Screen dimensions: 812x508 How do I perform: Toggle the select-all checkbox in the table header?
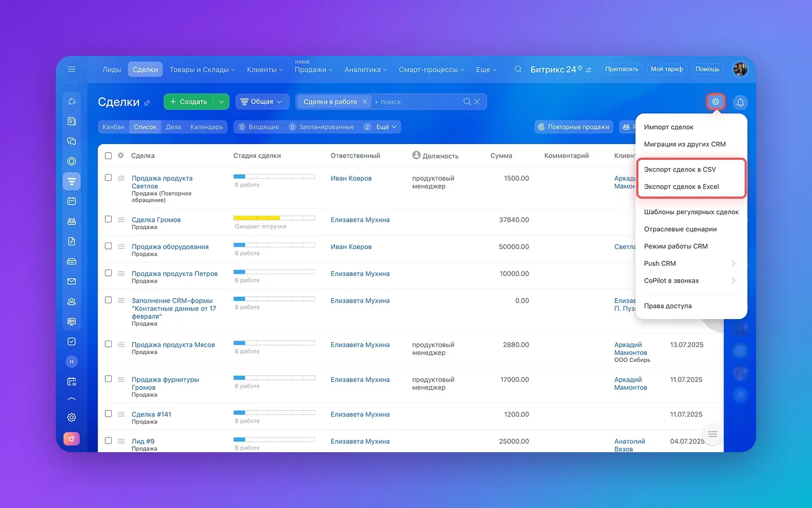tap(108, 155)
